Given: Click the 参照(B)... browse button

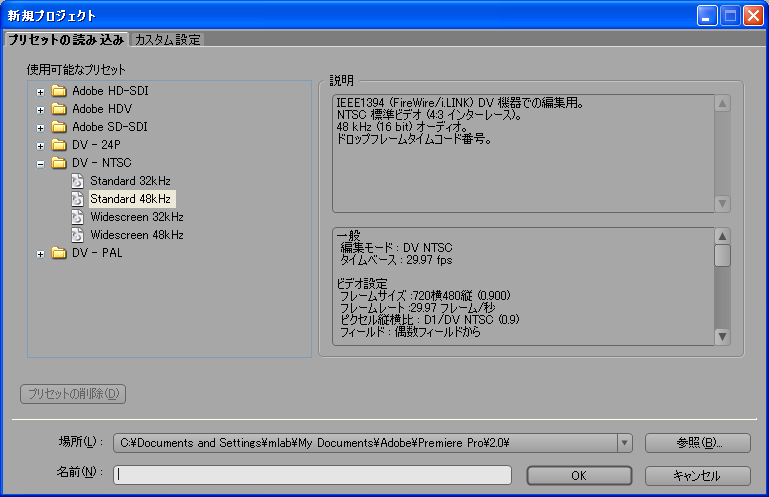Looking at the screenshot, I should [697, 443].
